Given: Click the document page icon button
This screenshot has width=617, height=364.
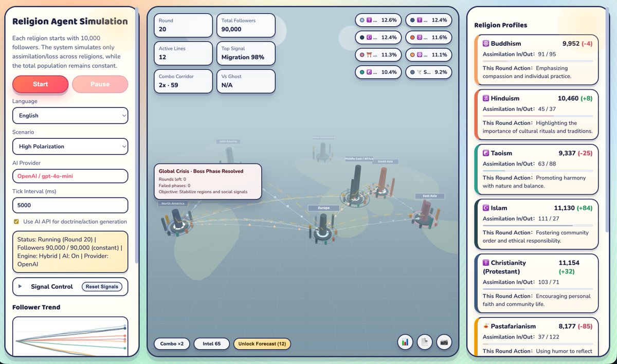Looking at the screenshot, I should click(425, 341).
